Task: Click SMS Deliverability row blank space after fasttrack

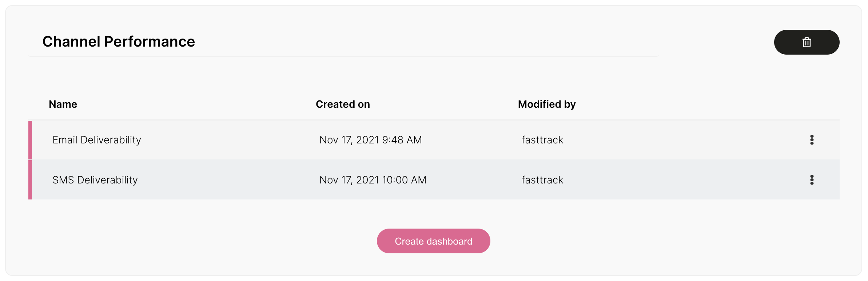Action: pos(684,180)
